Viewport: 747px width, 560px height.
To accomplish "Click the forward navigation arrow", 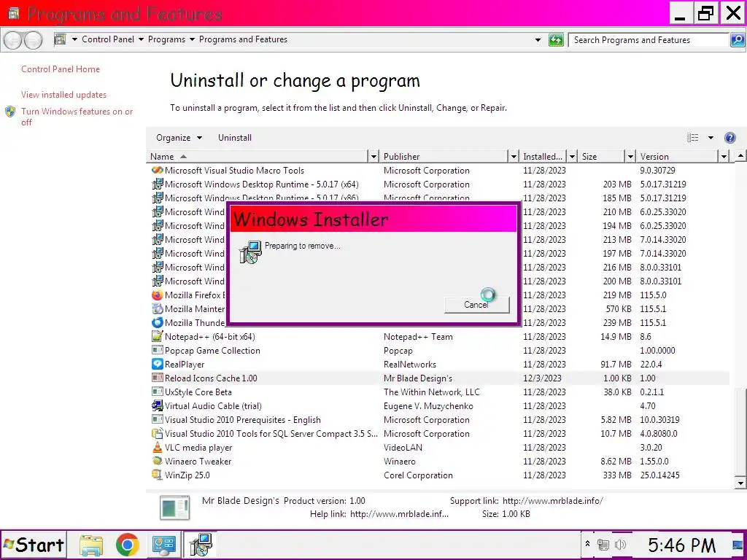I will pyautogui.click(x=33, y=40).
